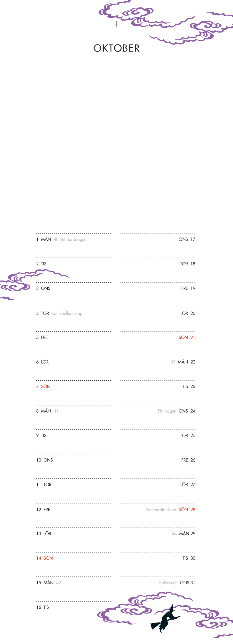This screenshot has height=644, width=233.
Task: Click the Int barndagen label
Action: pos(73,239)
